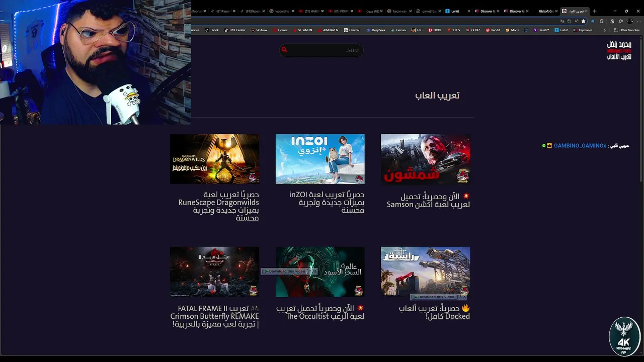This screenshot has width=644, height=362.
Task: Open the ChatGPT bookmark
Action: pyautogui.click(x=353, y=30)
